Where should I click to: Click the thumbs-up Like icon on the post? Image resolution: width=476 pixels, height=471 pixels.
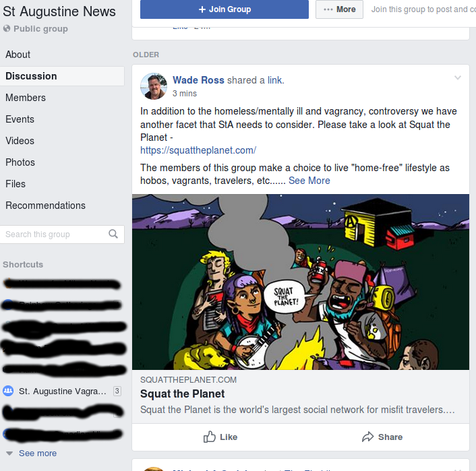(210, 437)
